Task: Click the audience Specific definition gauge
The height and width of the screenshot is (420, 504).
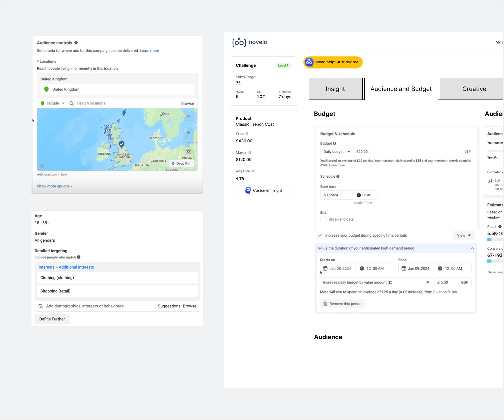Action: 495,151
